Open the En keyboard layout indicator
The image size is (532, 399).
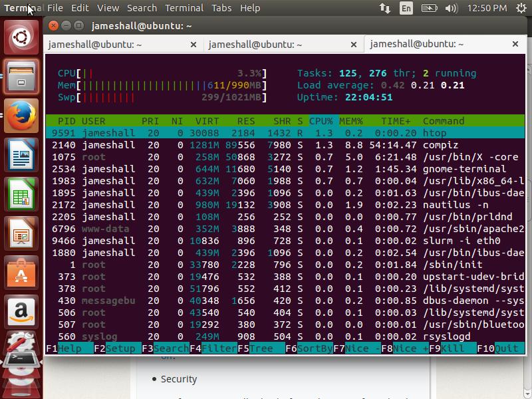[x=406, y=8]
